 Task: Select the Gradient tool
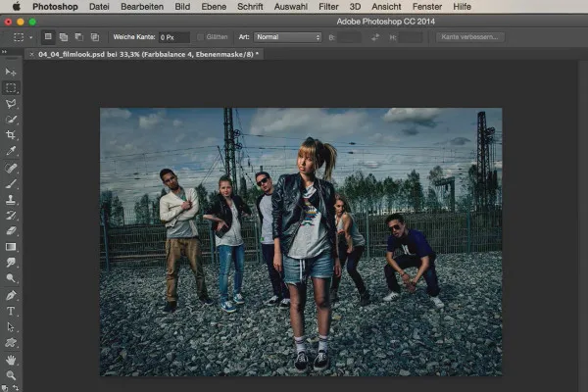point(11,246)
